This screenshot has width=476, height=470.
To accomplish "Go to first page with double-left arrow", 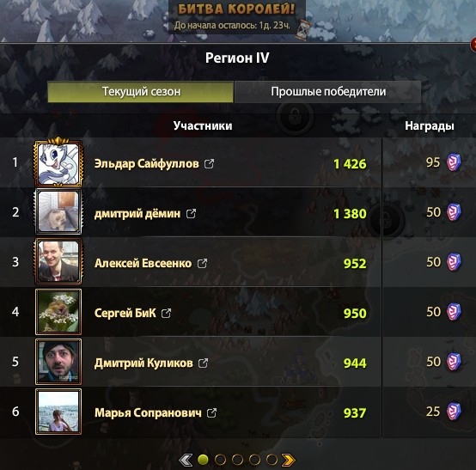I will tap(186, 460).
